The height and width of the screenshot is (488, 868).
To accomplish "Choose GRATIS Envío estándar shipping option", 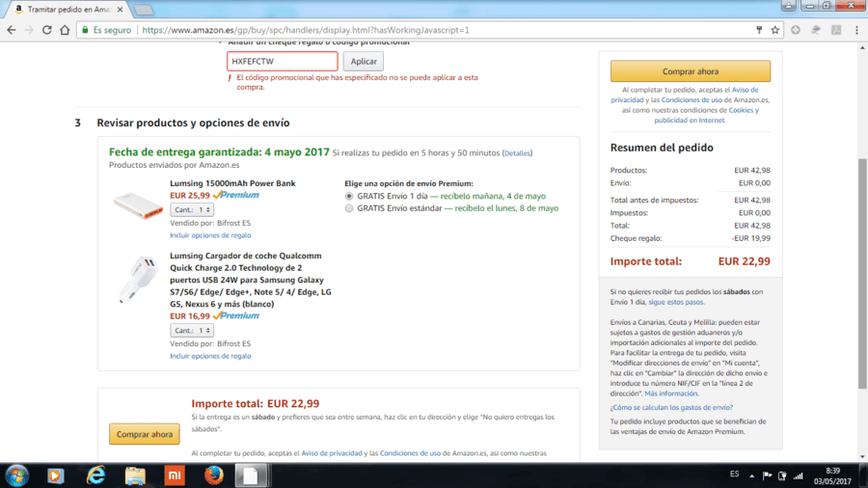I will coord(349,208).
